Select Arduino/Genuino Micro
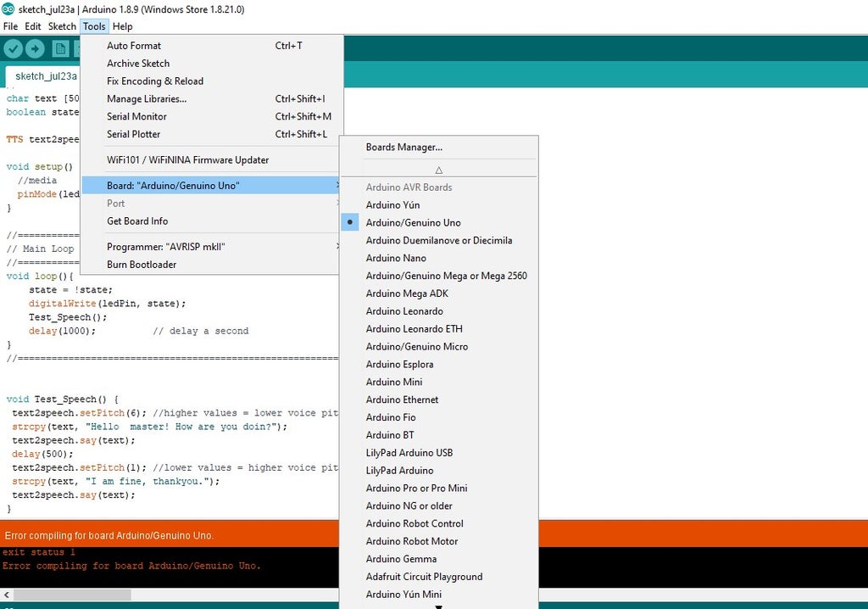This screenshot has height=609, width=868. tap(439, 346)
